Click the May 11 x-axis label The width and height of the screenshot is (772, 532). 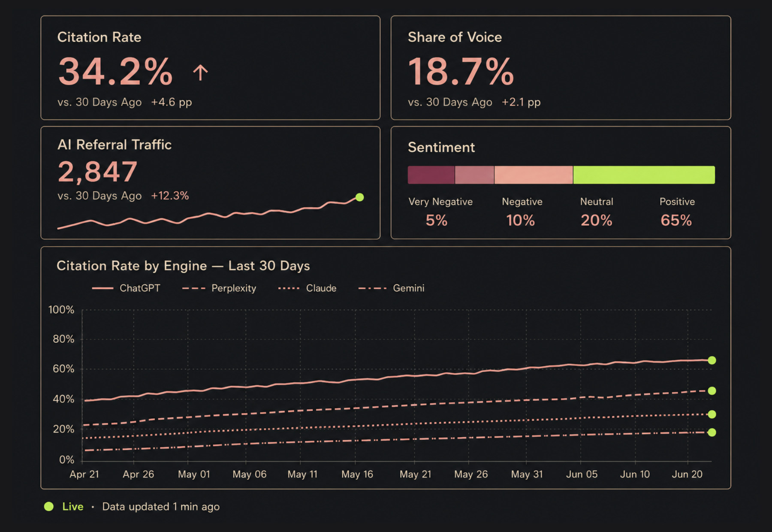coord(302,475)
